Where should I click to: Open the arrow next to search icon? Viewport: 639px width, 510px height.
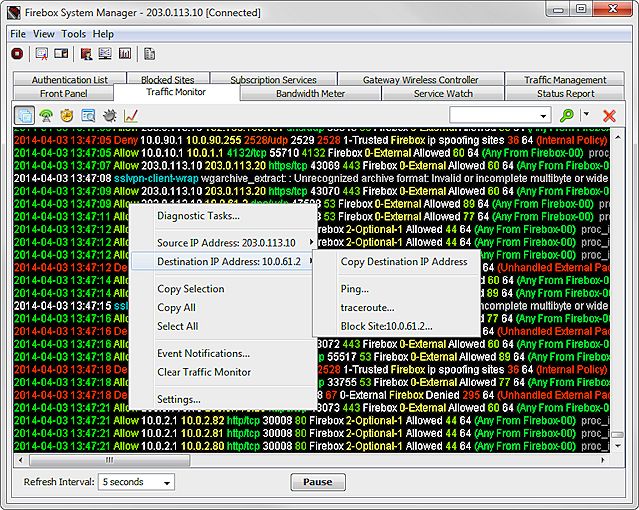(586, 116)
